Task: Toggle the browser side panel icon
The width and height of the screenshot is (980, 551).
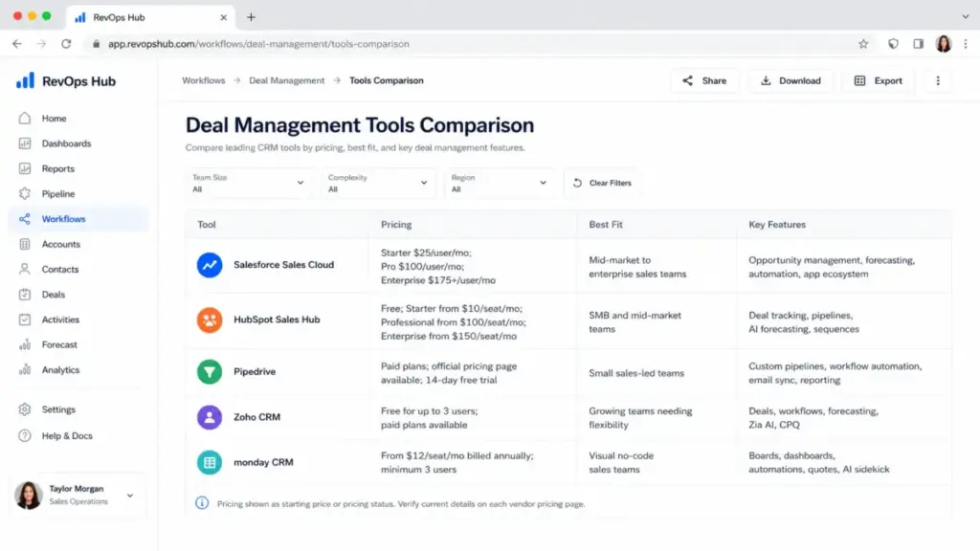Action: coord(918,44)
